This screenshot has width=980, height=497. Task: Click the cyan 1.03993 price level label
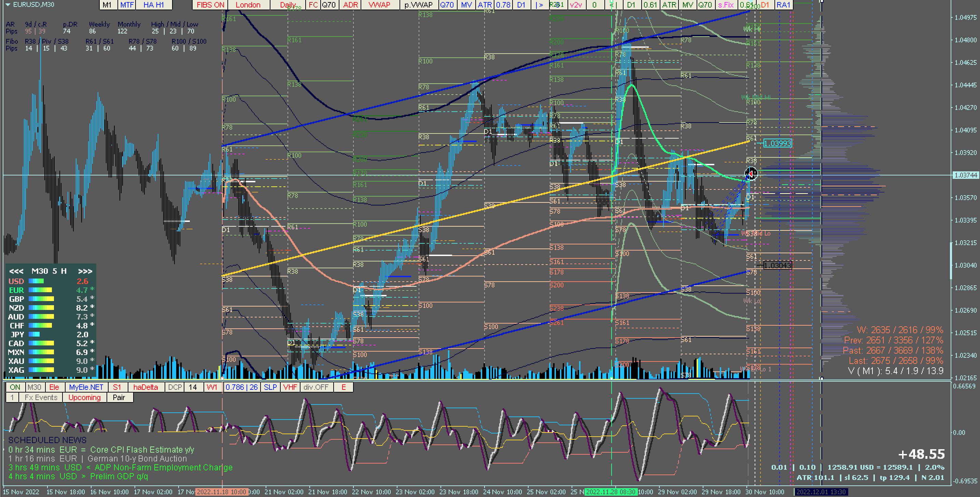pyautogui.click(x=777, y=143)
